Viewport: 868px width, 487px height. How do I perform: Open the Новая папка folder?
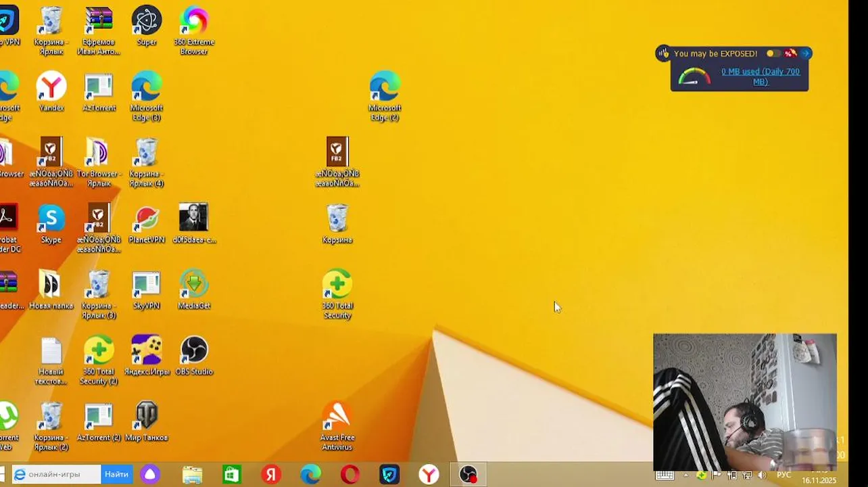tap(51, 289)
